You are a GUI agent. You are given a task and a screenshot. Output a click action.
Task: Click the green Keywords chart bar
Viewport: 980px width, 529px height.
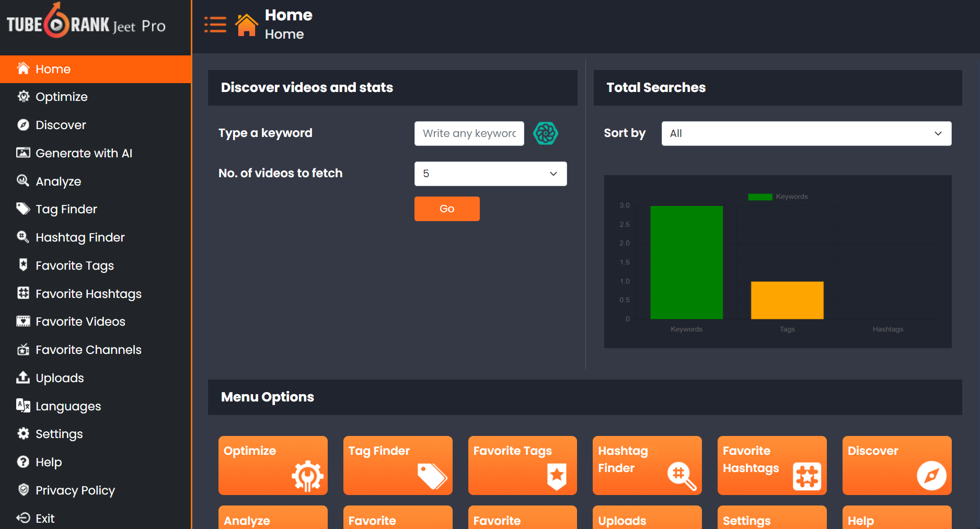[686, 262]
